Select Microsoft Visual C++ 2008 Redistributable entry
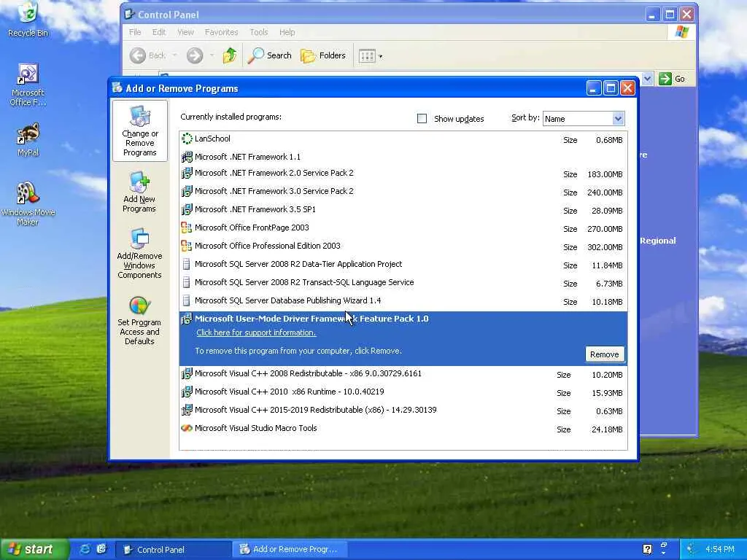The image size is (747, 560). (403, 374)
